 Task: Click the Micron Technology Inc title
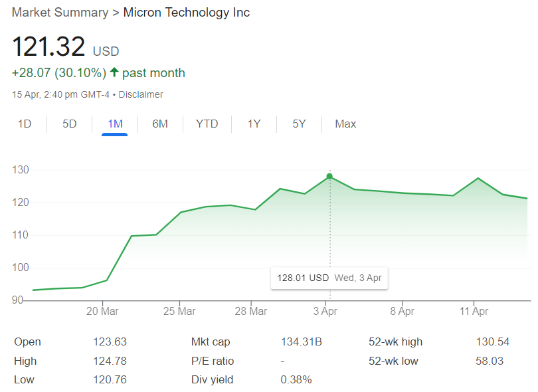coord(187,13)
